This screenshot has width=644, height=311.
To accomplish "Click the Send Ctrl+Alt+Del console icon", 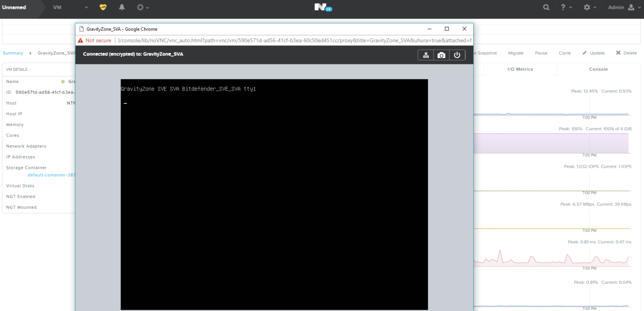I will tap(426, 55).
